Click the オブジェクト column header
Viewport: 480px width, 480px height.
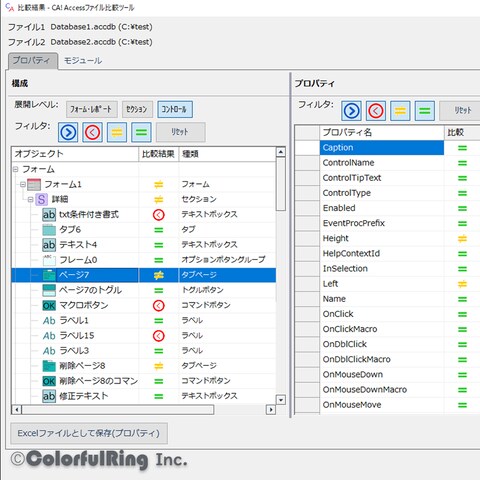(x=75, y=154)
